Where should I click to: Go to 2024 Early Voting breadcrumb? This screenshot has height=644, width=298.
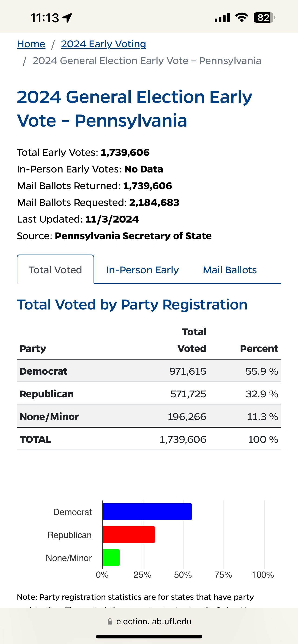point(104,44)
